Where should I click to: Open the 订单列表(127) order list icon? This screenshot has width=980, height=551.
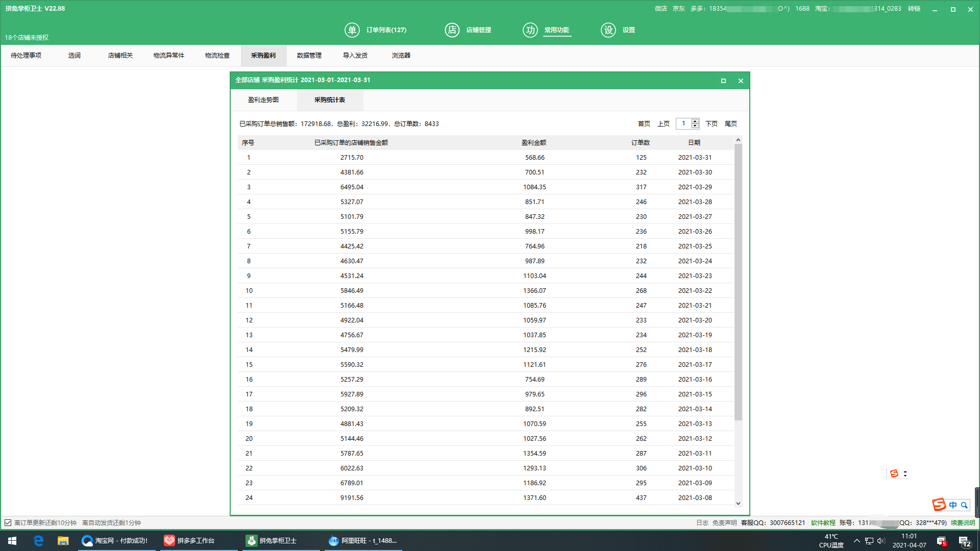(x=352, y=30)
